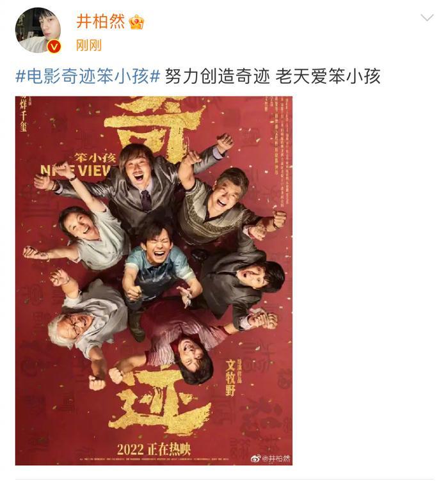Click the orange verified V badge
The height and width of the screenshot is (481, 448).
(x=54, y=47)
